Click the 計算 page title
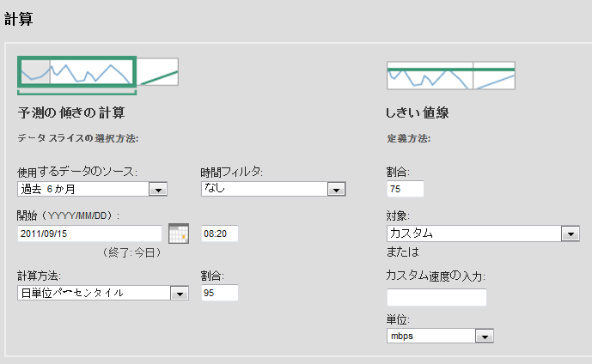The width and height of the screenshot is (592, 364). tap(19, 18)
